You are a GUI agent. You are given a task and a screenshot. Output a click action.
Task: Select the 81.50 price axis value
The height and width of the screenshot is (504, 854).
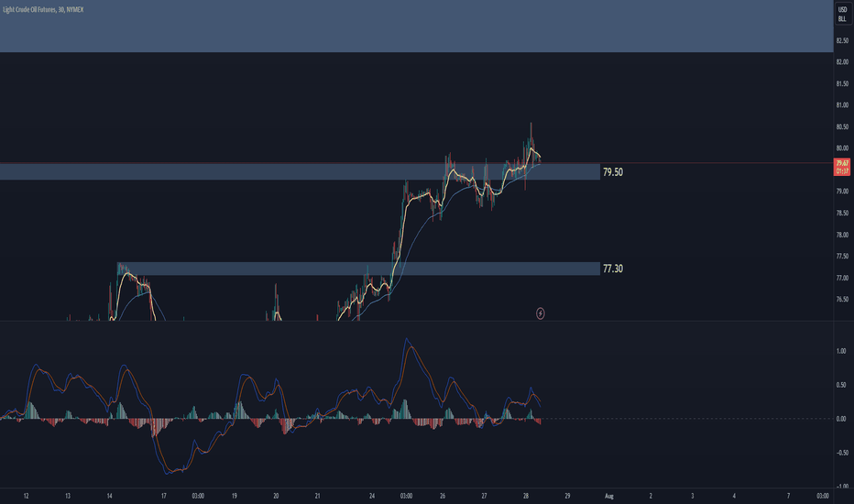[842, 84]
